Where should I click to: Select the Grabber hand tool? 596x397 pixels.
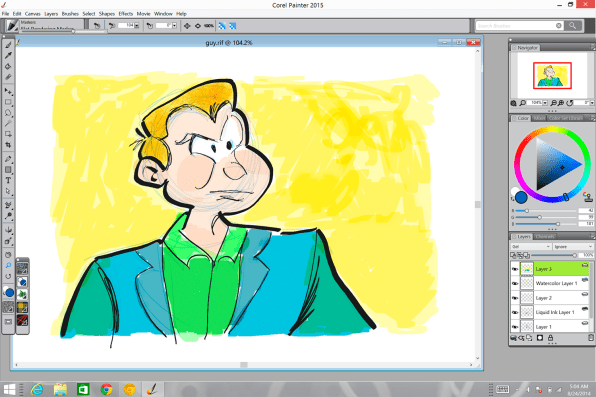8,255
